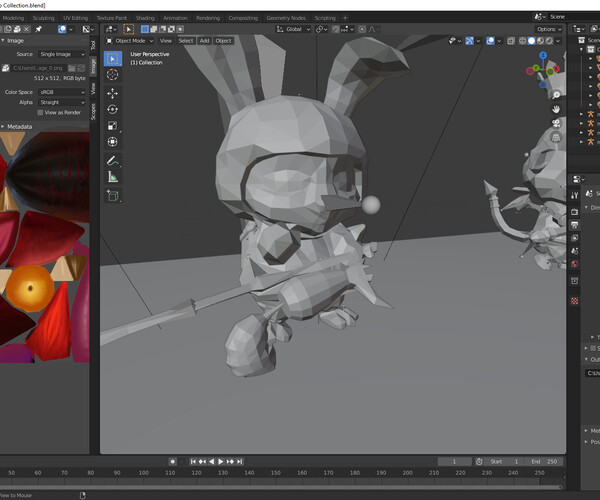Switch to solid viewport shading mode
The height and width of the screenshot is (500, 600).
pos(532,41)
